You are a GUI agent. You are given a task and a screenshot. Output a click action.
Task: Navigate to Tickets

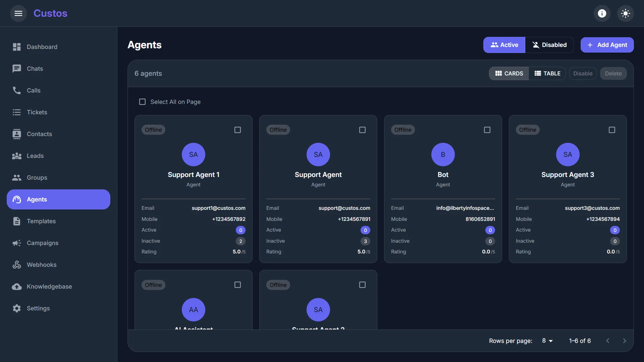[x=58, y=112]
